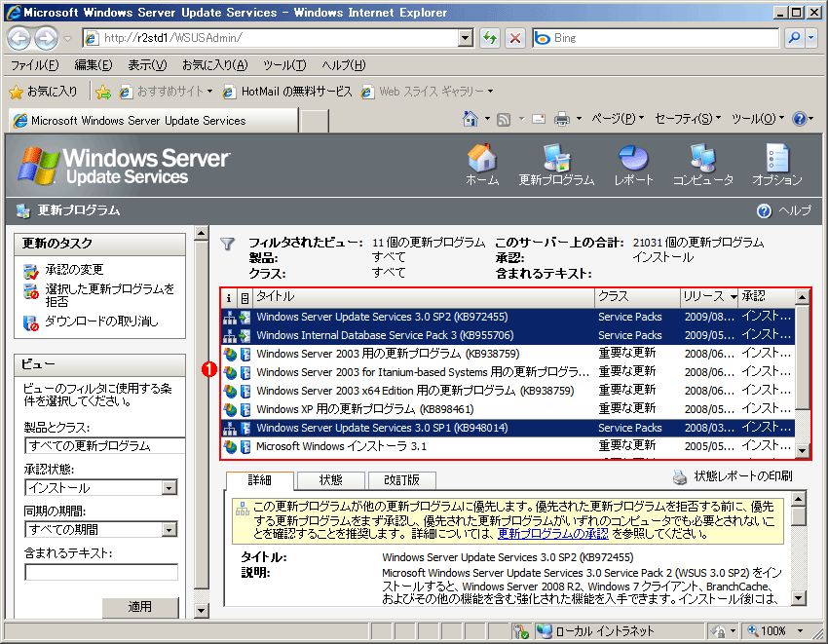Open the ファイル(F) menu
Image resolution: width=828 pixels, height=644 pixels.
(x=34, y=65)
